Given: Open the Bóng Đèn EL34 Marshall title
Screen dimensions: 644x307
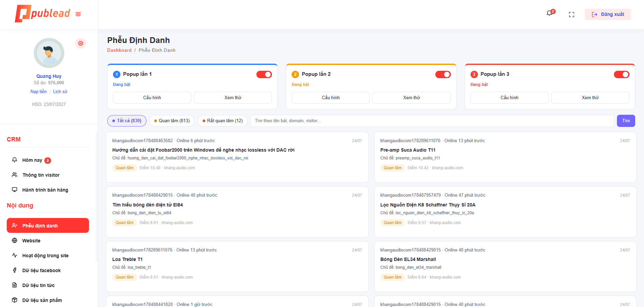Looking at the screenshot, I should 408,259.
